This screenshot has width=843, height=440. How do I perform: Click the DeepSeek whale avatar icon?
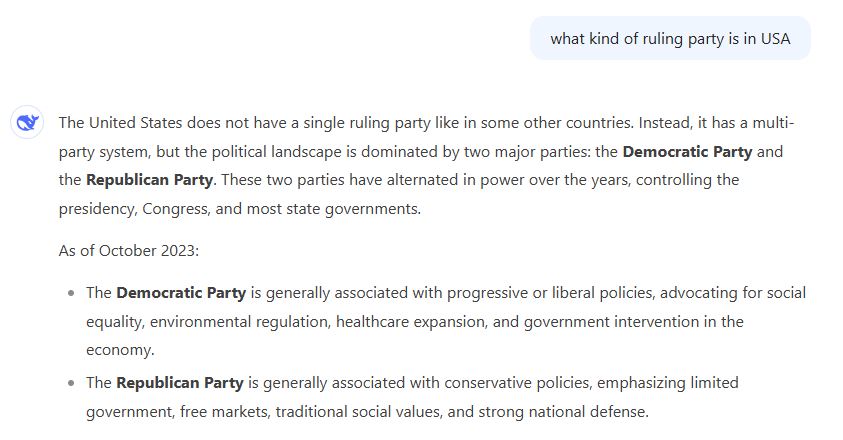click(26, 124)
